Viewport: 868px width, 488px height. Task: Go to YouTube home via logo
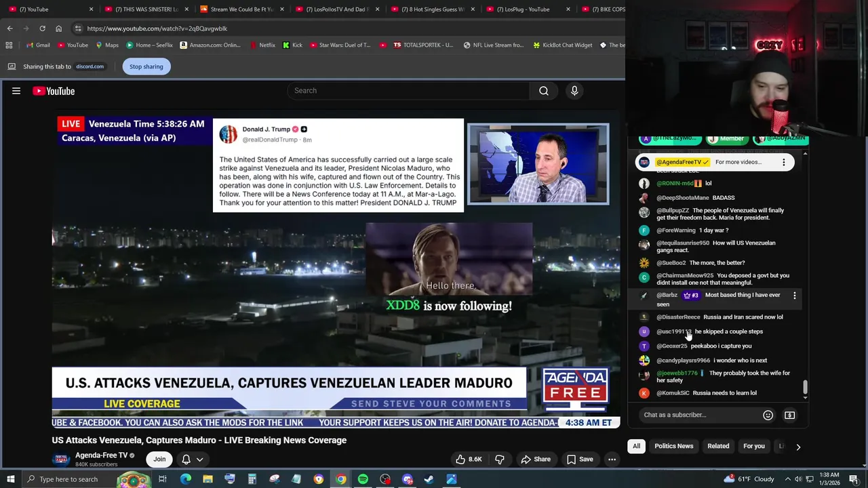pyautogui.click(x=54, y=91)
